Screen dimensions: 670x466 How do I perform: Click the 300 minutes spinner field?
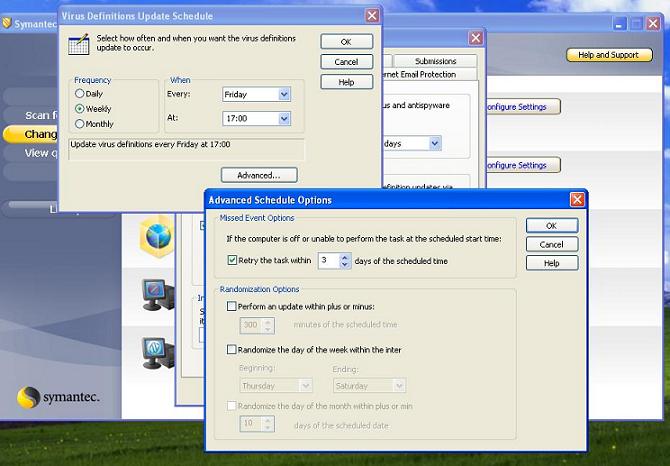(x=251, y=325)
